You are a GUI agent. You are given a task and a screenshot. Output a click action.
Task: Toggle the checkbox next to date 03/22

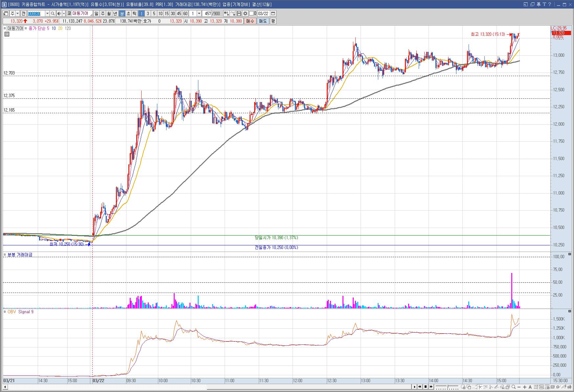(x=251, y=13)
